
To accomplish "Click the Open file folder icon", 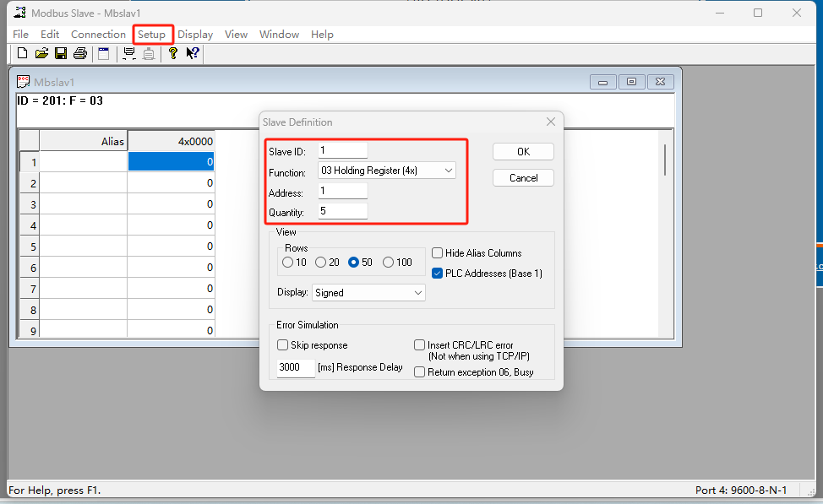I will coord(41,54).
